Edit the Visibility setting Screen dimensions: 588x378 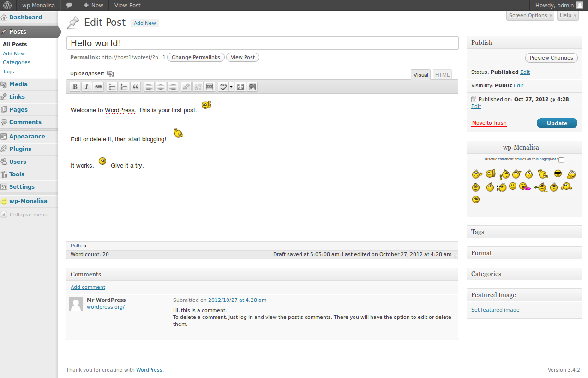point(518,85)
